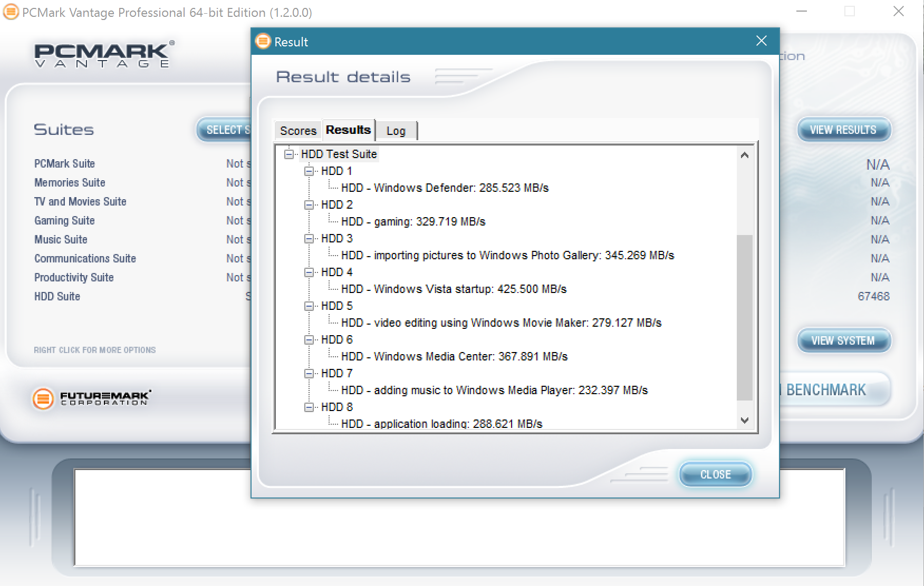Click the CLOSE button in Result dialog
This screenshot has width=924, height=586.
715,474
